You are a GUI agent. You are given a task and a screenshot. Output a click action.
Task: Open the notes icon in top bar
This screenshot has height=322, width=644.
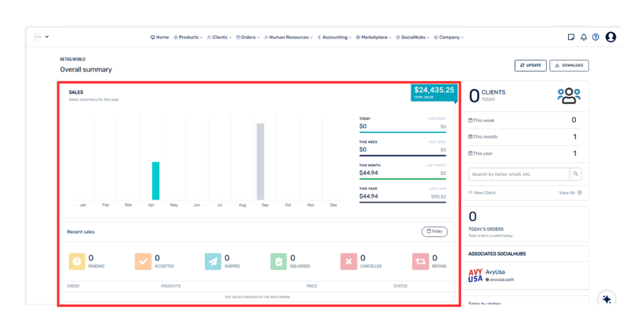pos(571,37)
